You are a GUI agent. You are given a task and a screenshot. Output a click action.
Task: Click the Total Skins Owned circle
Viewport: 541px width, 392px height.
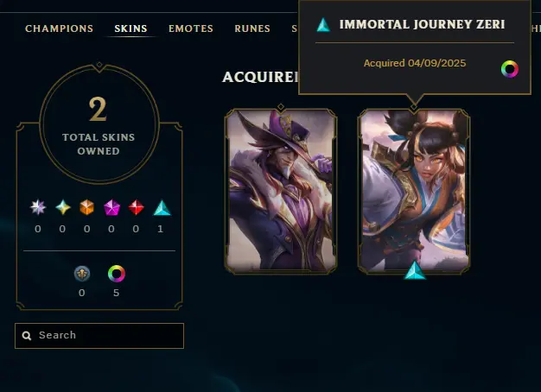99,123
